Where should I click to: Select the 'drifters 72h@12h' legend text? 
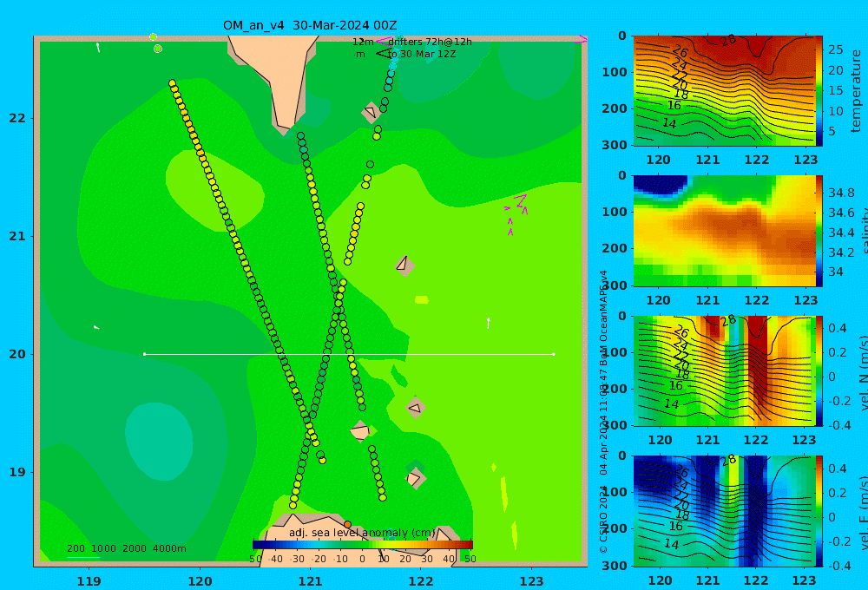tap(430, 42)
